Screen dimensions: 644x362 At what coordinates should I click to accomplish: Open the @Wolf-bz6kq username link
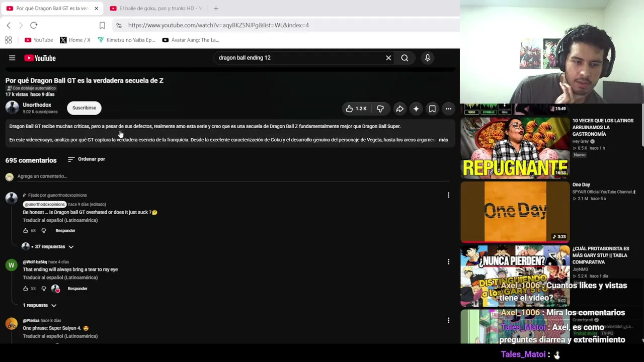[x=35, y=262]
